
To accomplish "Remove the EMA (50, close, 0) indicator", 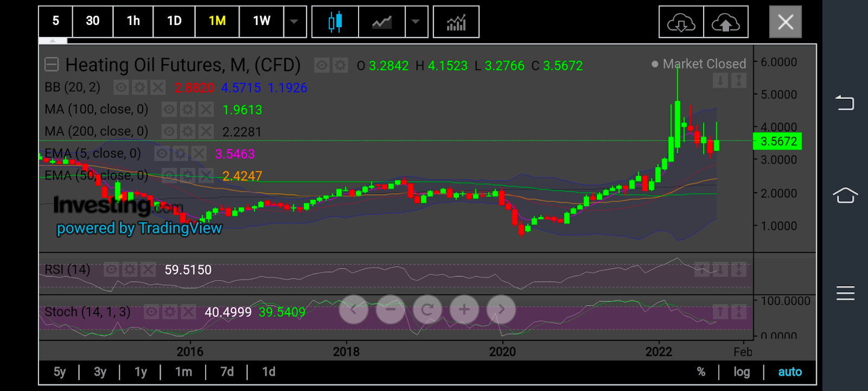I will (206, 175).
